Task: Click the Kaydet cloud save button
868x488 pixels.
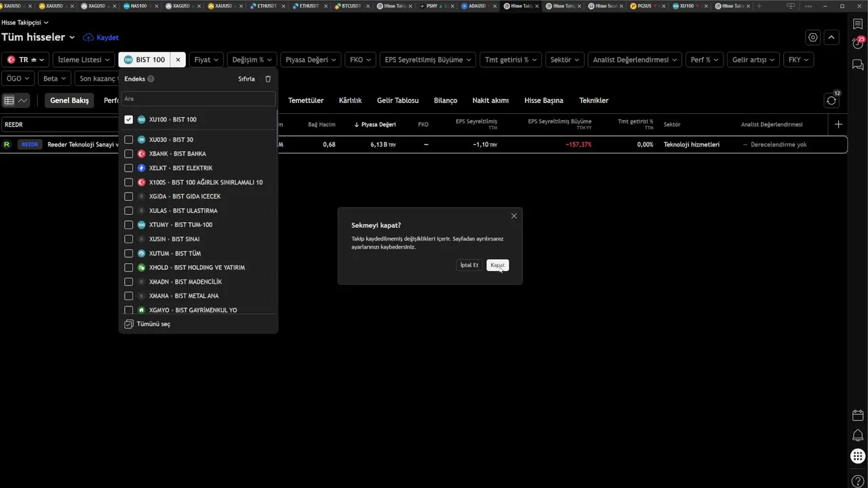Action: click(x=100, y=37)
